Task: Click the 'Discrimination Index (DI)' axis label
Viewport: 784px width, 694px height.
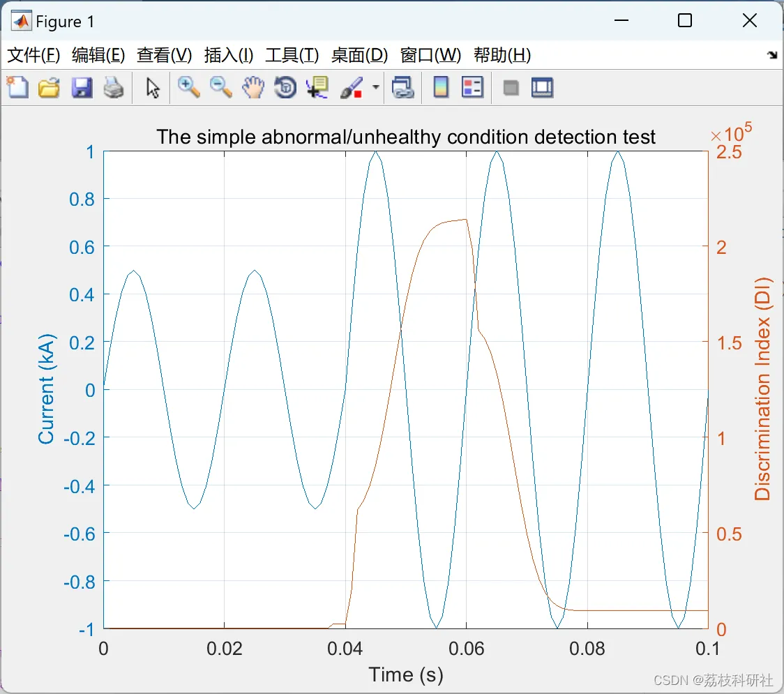Action: click(762, 389)
